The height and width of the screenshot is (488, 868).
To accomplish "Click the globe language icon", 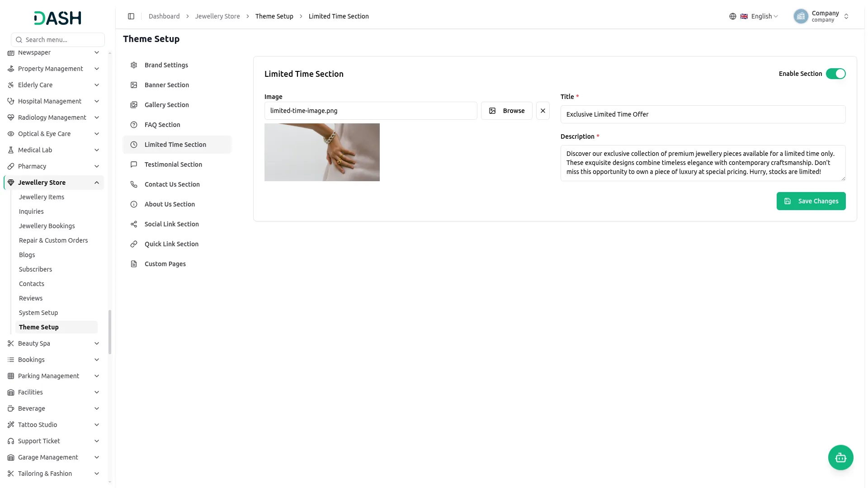I will pos(733,16).
